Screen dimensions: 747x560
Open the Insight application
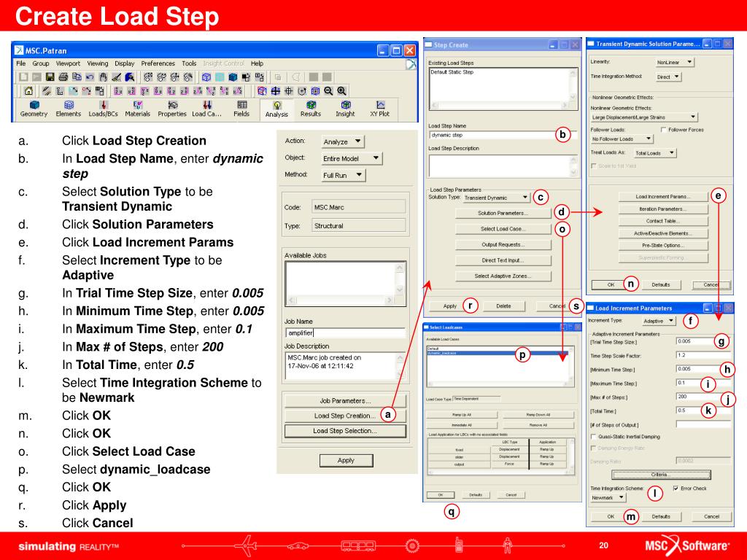click(x=345, y=109)
